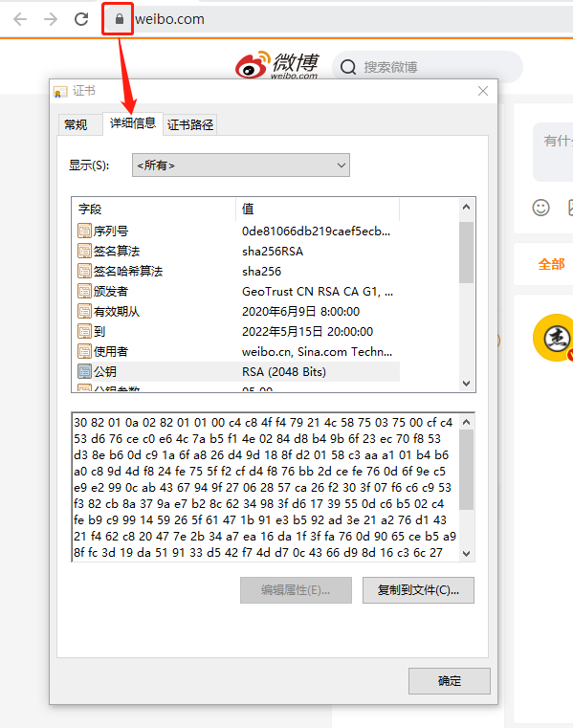
Task: Click the Weibo logo
Action: click(277, 65)
